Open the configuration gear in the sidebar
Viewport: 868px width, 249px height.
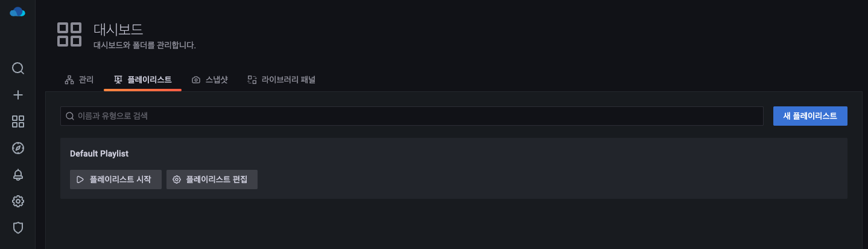click(x=18, y=201)
